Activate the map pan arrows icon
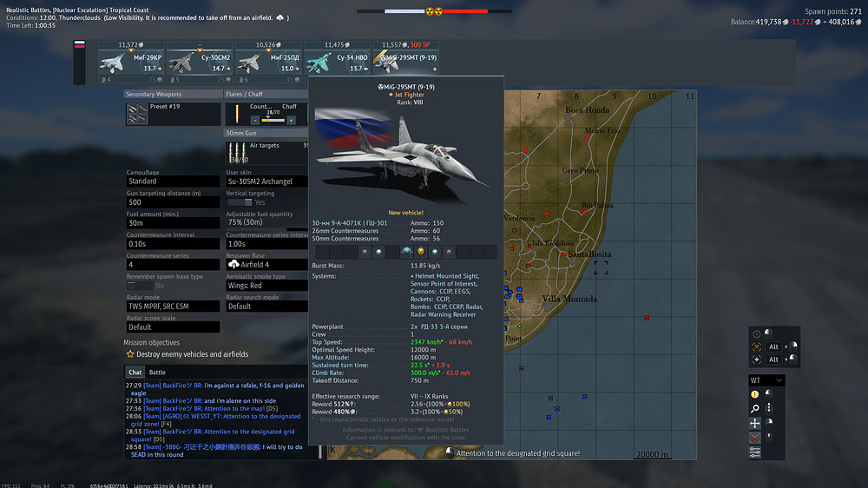Viewport: 868px width, 488px height. click(x=754, y=423)
